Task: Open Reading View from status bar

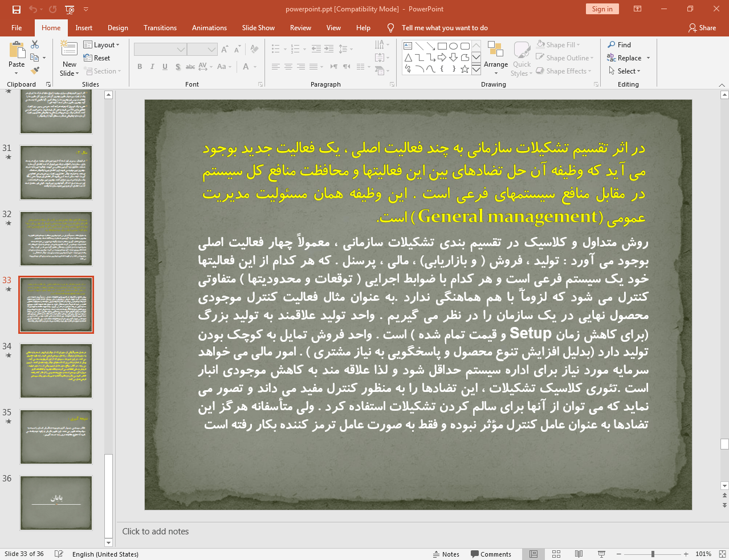Action: coord(579,554)
